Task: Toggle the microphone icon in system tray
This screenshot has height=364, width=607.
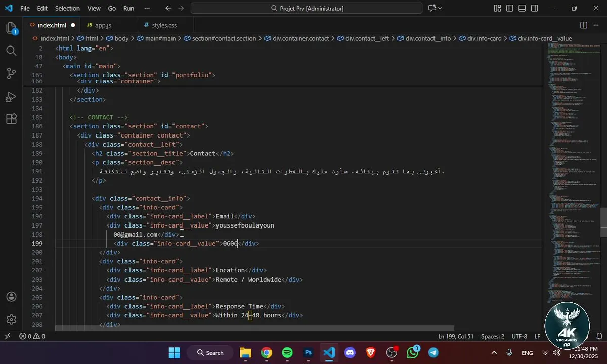Action: click(x=509, y=353)
